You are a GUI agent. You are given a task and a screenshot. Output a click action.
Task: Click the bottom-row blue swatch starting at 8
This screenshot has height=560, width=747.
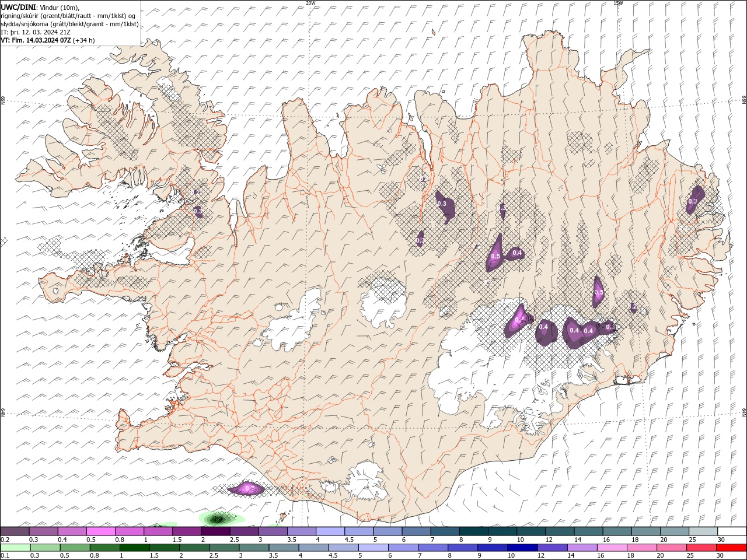462,548
